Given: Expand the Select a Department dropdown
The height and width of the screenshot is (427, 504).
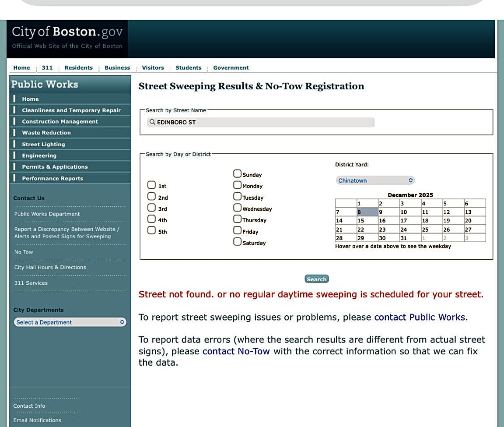Looking at the screenshot, I should [70, 322].
